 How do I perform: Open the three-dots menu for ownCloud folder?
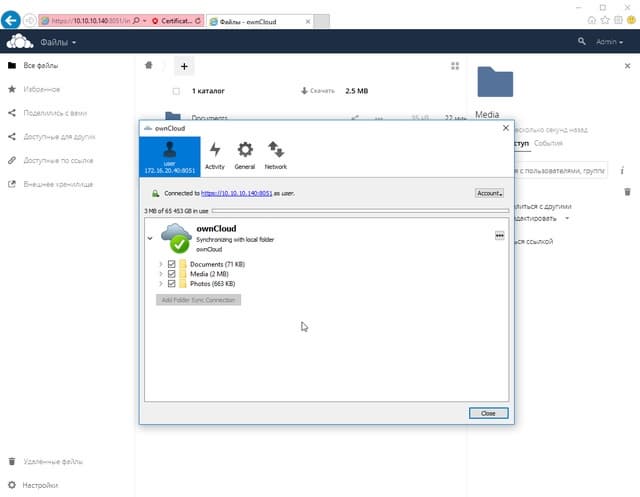click(499, 235)
